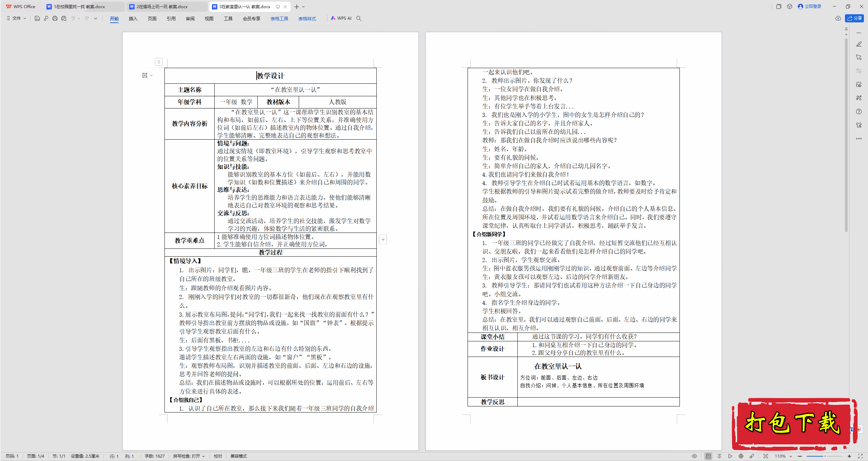This screenshot has height=461, width=868.
Task: Click the export to PDF icon
Action: pyautogui.click(x=46, y=18)
